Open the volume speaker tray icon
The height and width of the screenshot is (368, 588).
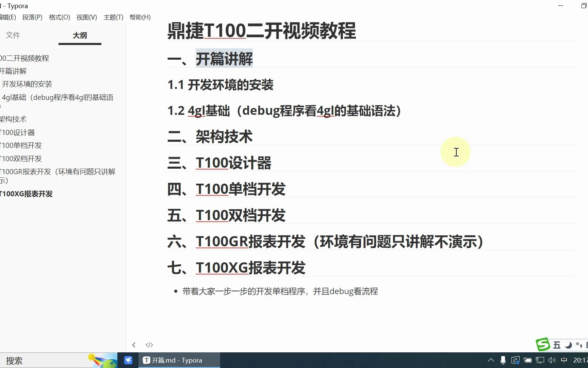pyautogui.click(x=552, y=360)
